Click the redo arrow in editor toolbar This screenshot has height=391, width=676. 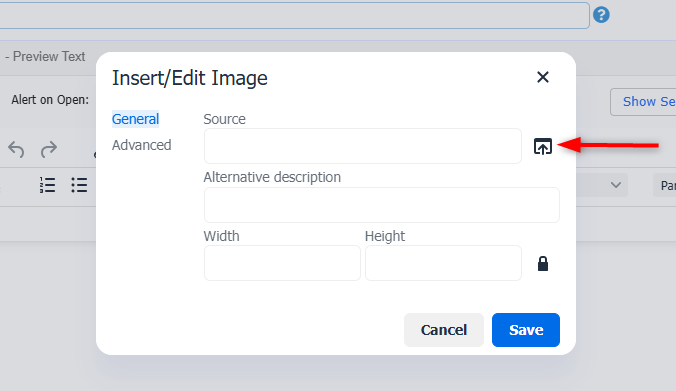click(49, 149)
